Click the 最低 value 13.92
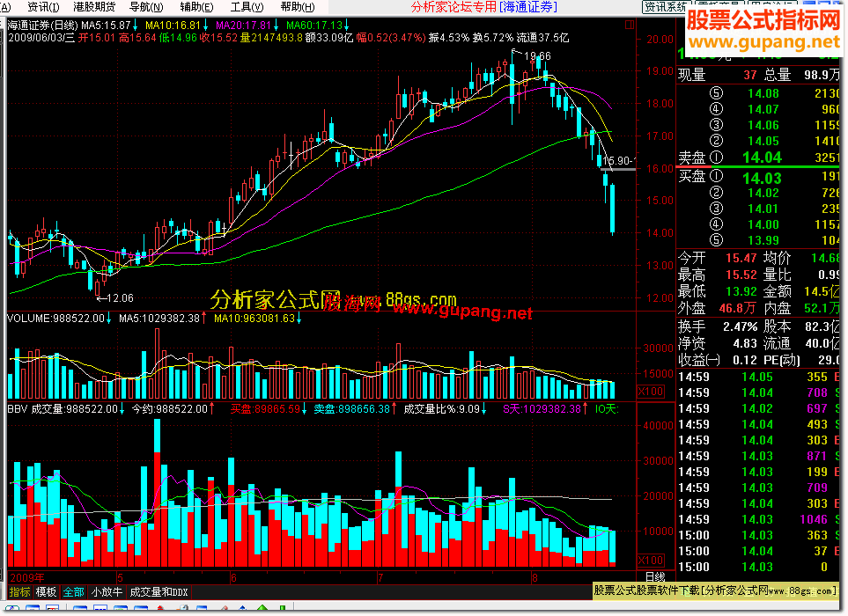The height and width of the screenshot is (616, 848). coord(741,292)
